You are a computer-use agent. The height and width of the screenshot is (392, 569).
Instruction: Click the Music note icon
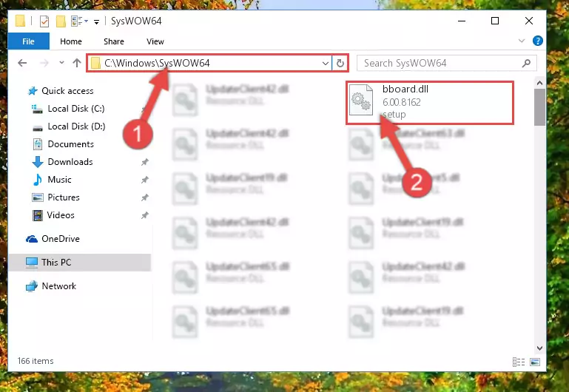38,180
